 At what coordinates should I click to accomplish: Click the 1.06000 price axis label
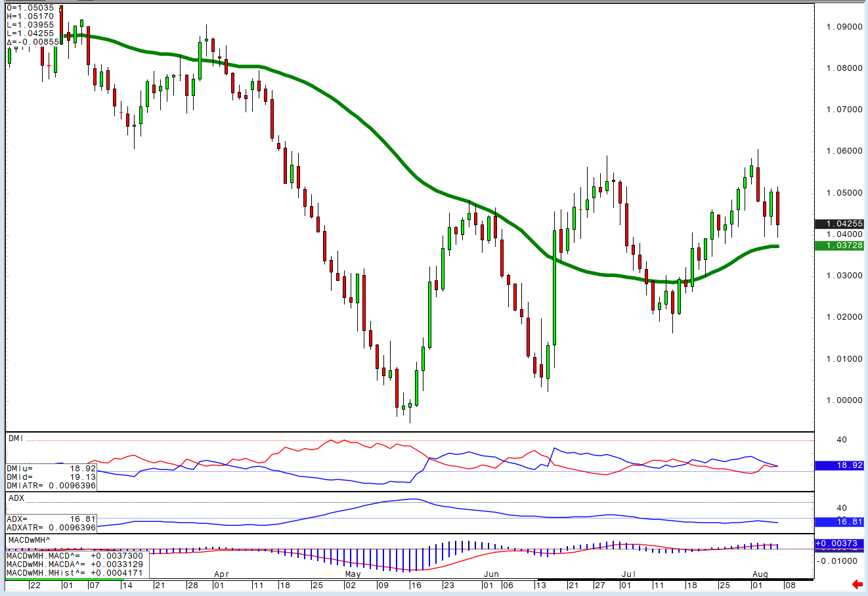coord(845,151)
